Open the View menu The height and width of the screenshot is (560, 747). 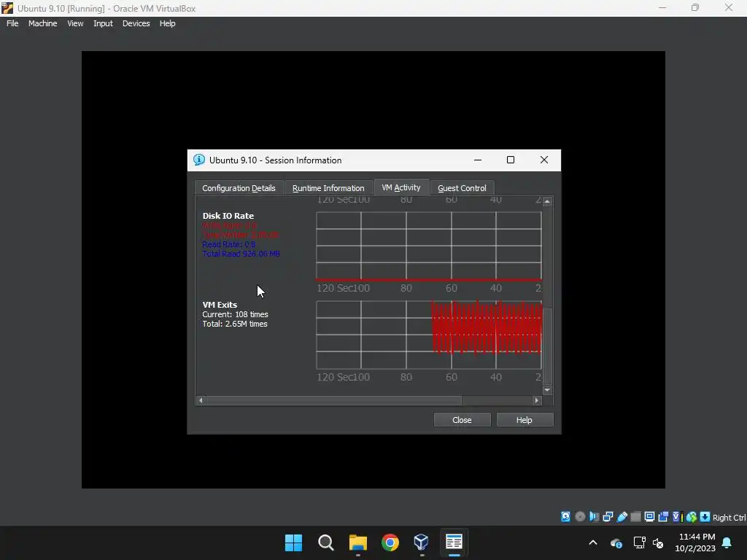(x=75, y=23)
